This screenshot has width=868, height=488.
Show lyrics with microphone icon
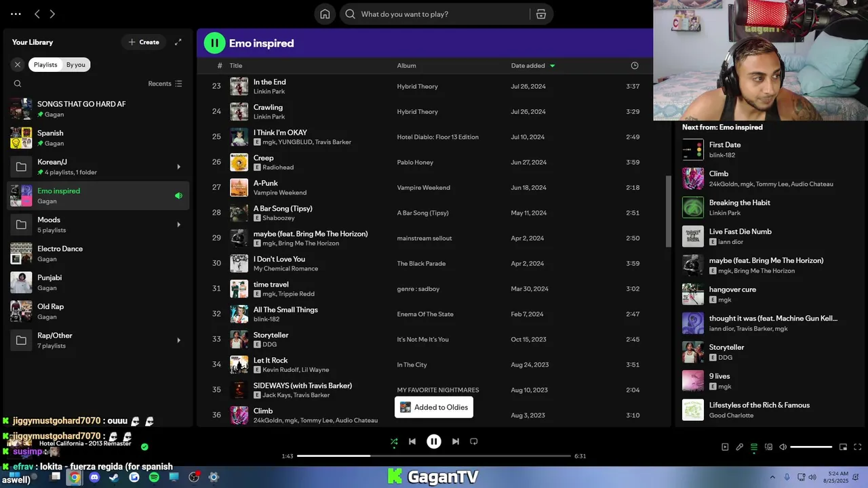click(740, 447)
